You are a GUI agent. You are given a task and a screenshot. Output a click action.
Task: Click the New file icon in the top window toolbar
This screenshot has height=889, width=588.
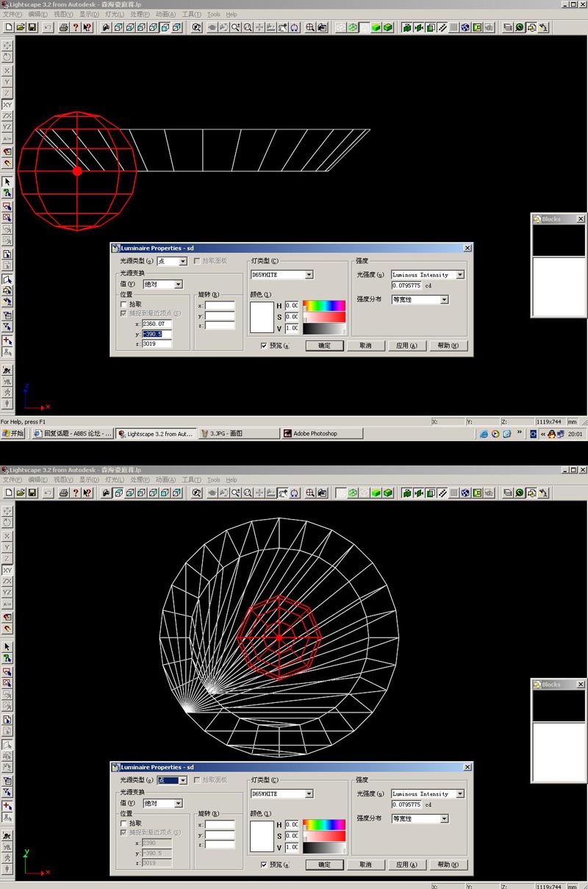(9, 27)
